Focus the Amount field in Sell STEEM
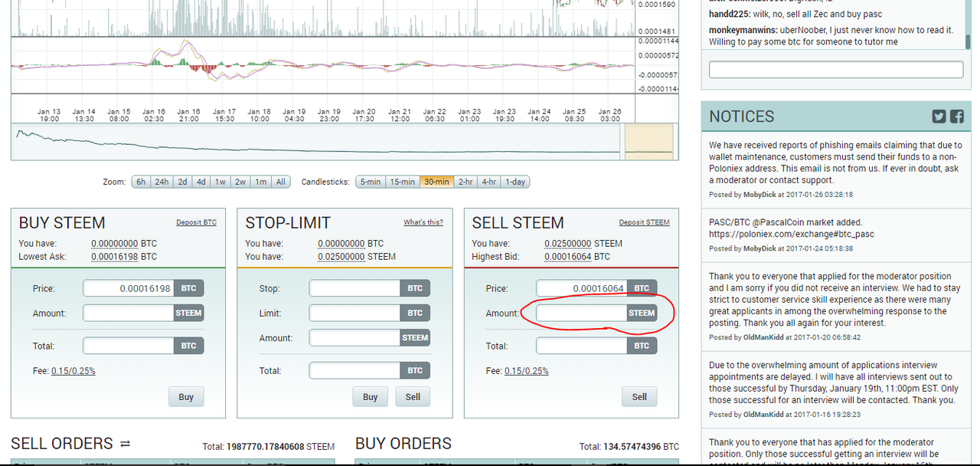Viewport: 980px width, 466px height. point(582,313)
